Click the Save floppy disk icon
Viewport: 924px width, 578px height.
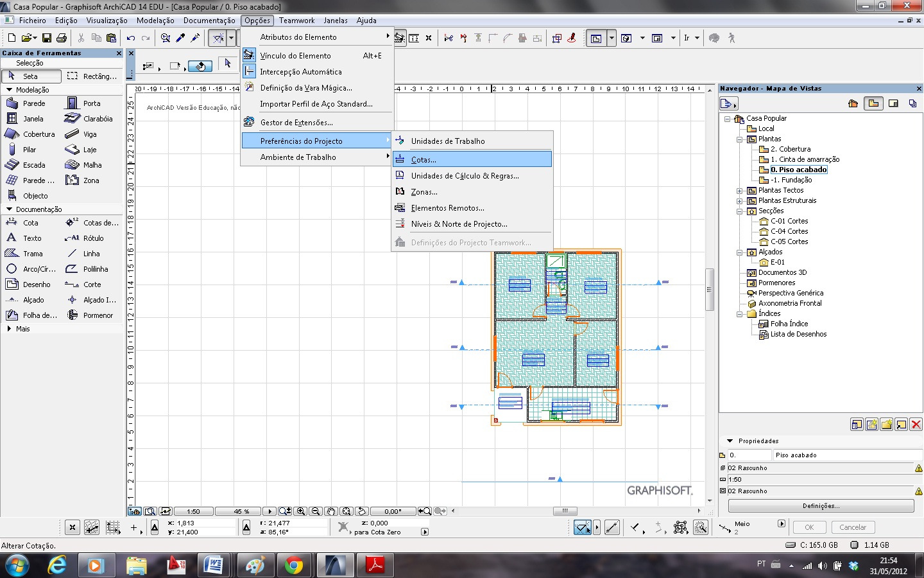click(x=46, y=38)
